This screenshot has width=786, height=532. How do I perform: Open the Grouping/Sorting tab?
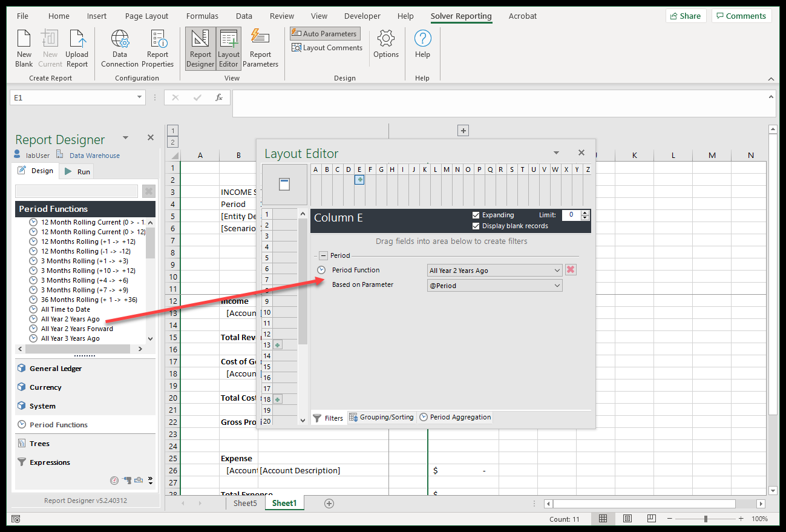382,418
